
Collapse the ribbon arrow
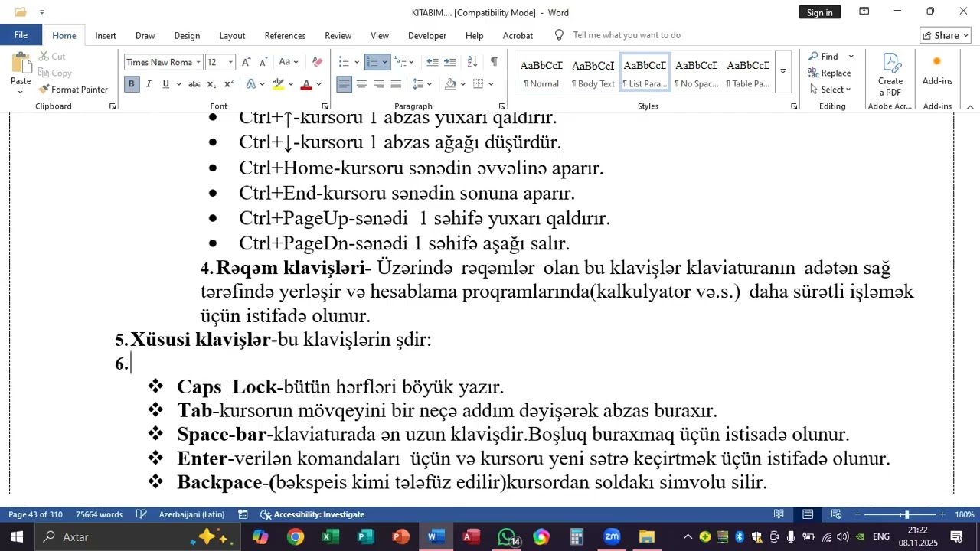coord(970,107)
